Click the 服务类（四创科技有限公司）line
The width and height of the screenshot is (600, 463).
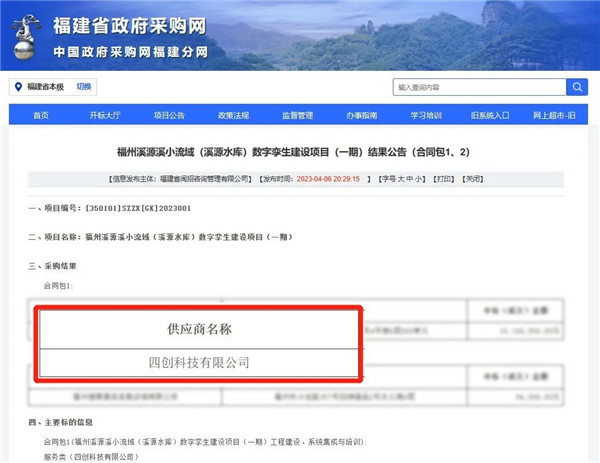coord(91,457)
